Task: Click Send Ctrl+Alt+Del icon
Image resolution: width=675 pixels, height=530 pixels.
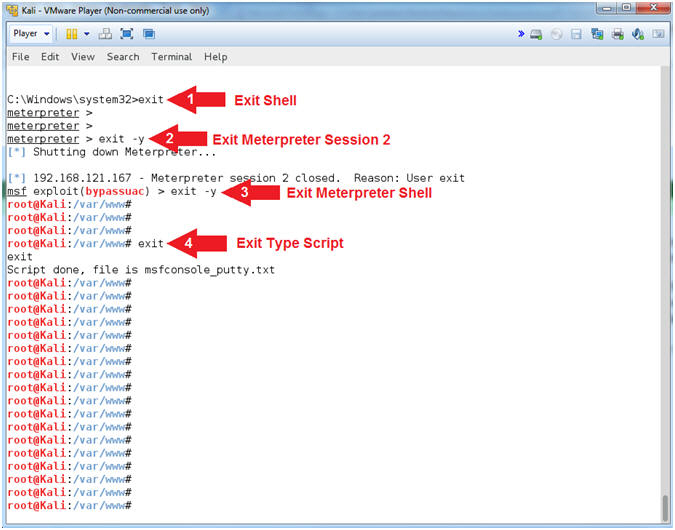Action: point(105,34)
